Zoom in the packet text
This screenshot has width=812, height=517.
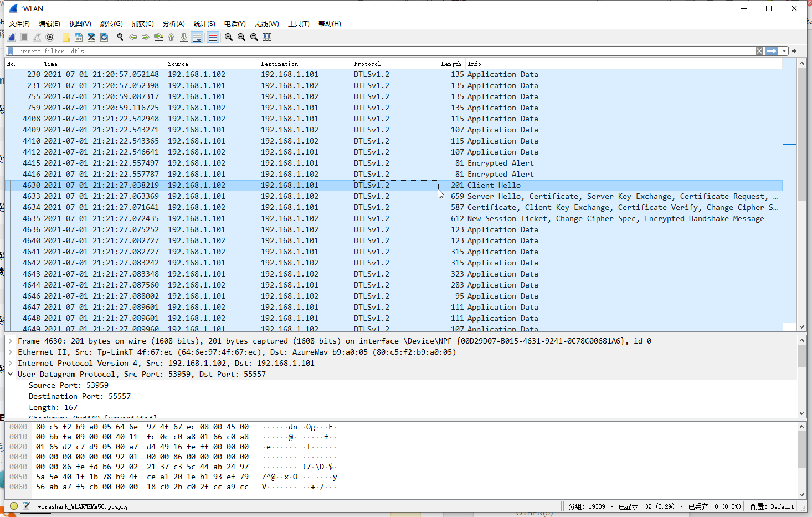229,37
